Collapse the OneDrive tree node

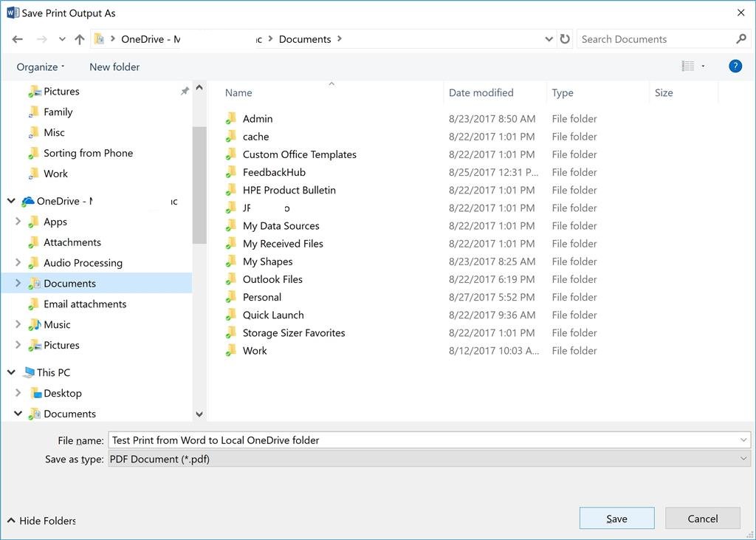11,201
